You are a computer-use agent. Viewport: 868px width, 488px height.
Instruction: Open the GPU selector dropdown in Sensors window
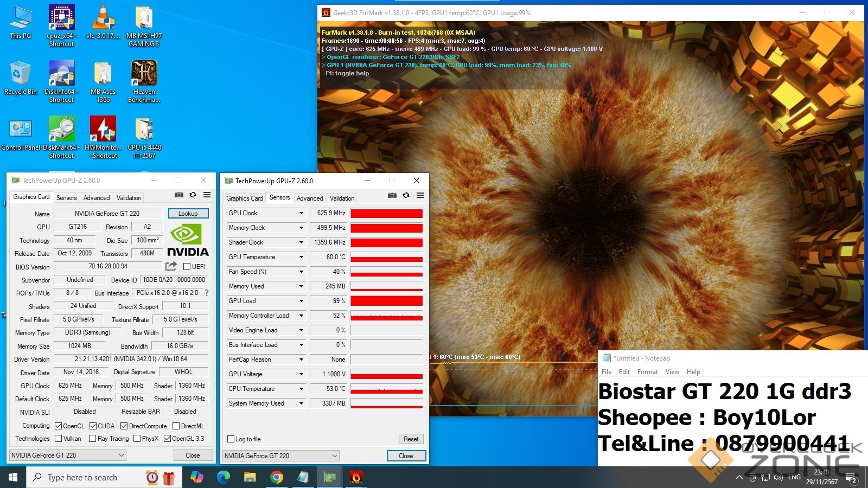[x=281, y=456]
